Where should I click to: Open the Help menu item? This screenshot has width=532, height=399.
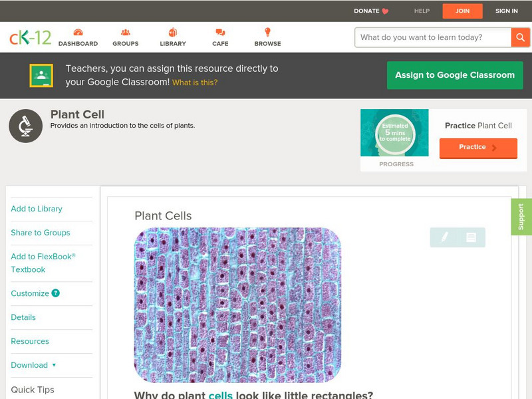coord(422,11)
